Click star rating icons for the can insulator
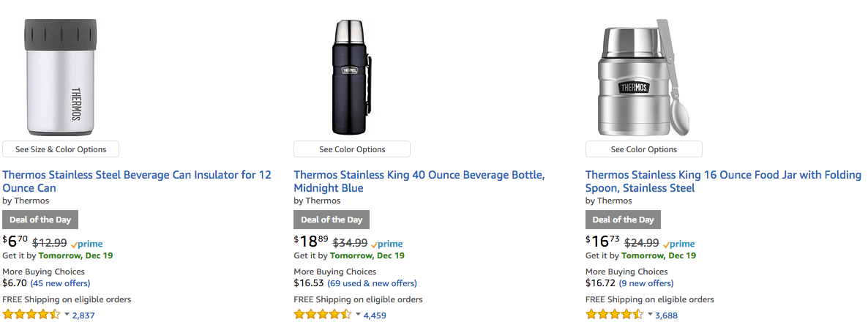Viewport: 868px width, 325px height. (x=31, y=315)
